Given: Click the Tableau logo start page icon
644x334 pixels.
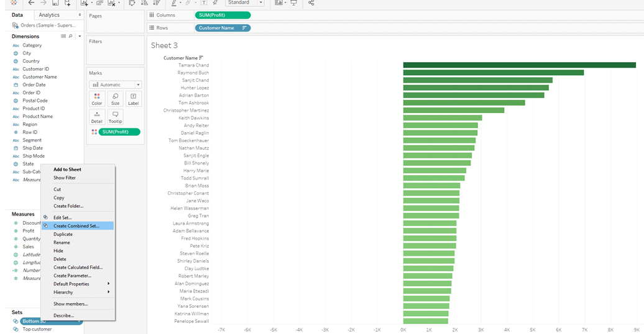Looking at the screenshot, I should point(14,2).
